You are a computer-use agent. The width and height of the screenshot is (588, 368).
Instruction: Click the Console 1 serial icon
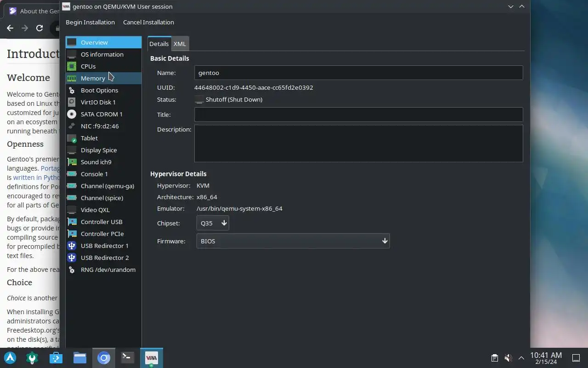point(72,174)
